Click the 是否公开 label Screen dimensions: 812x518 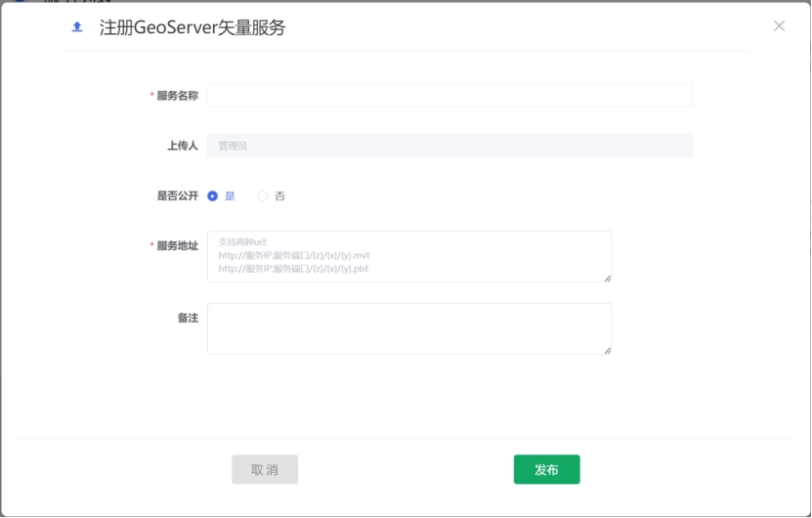[x=178, y=195]
